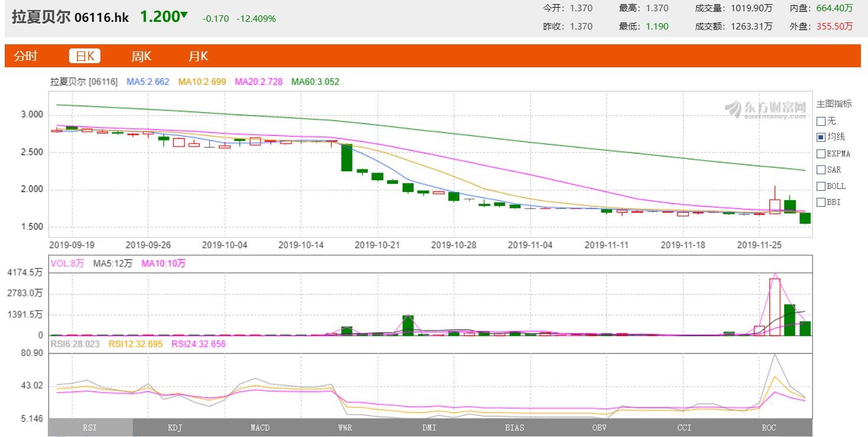
Task: Enable the BBI indicator checkbox
Action: tap(821, 203)
